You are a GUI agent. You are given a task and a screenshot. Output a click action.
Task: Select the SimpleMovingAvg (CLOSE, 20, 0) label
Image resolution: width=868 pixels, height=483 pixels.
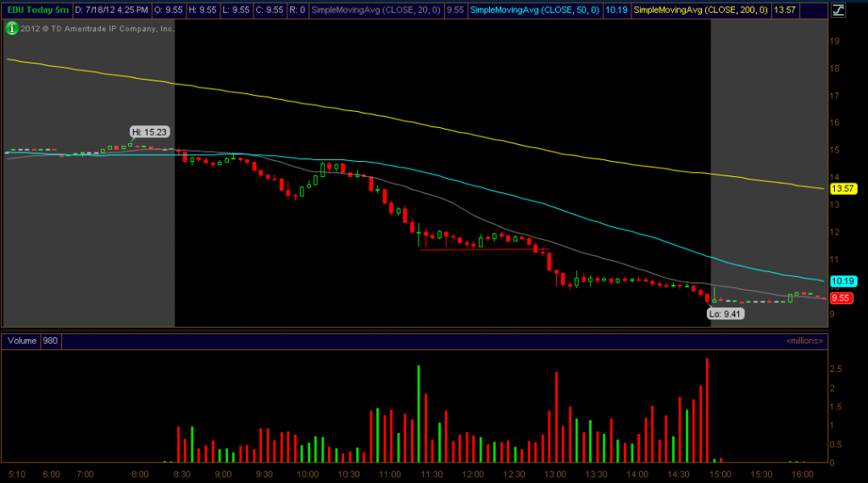376,10
